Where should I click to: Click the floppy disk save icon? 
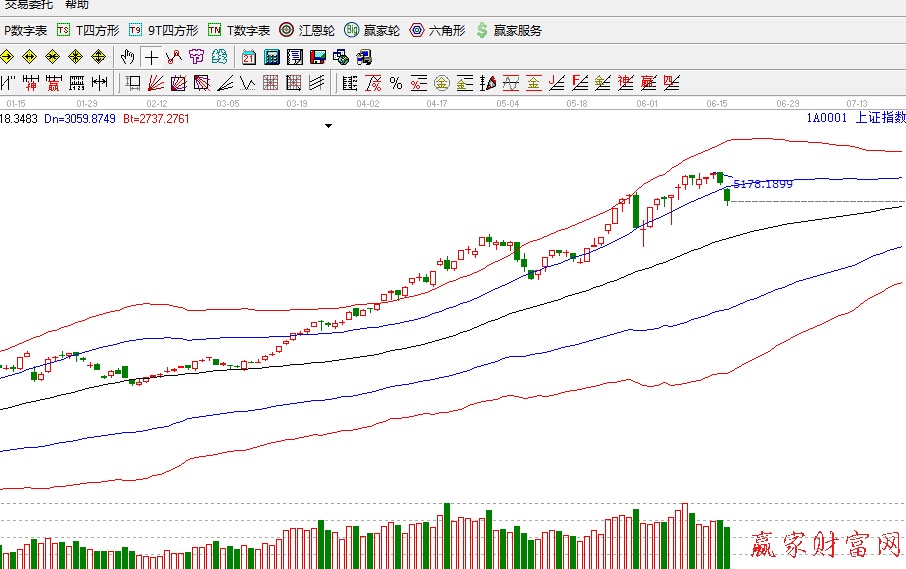pos(318,56)
